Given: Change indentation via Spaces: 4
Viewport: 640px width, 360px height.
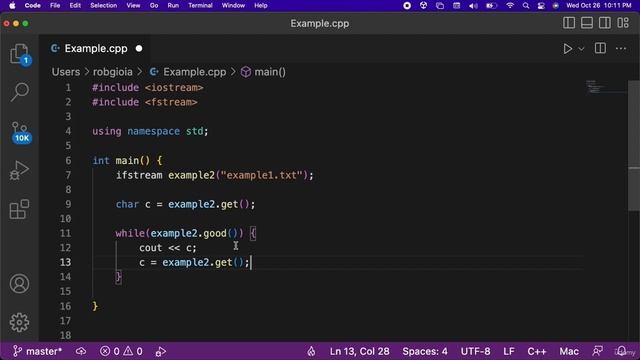Looking at the screenshot, I should tap(425, 351).
